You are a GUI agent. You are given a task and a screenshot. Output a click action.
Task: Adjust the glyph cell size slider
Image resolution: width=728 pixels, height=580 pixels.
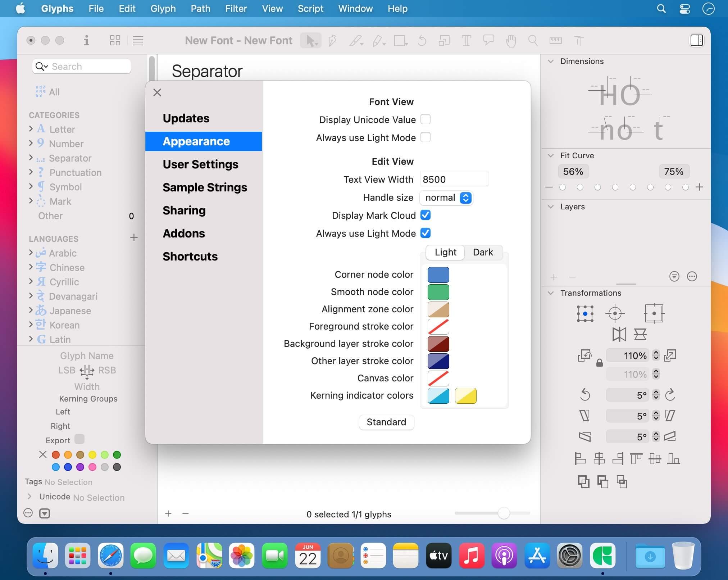click(x=504, y=513)
